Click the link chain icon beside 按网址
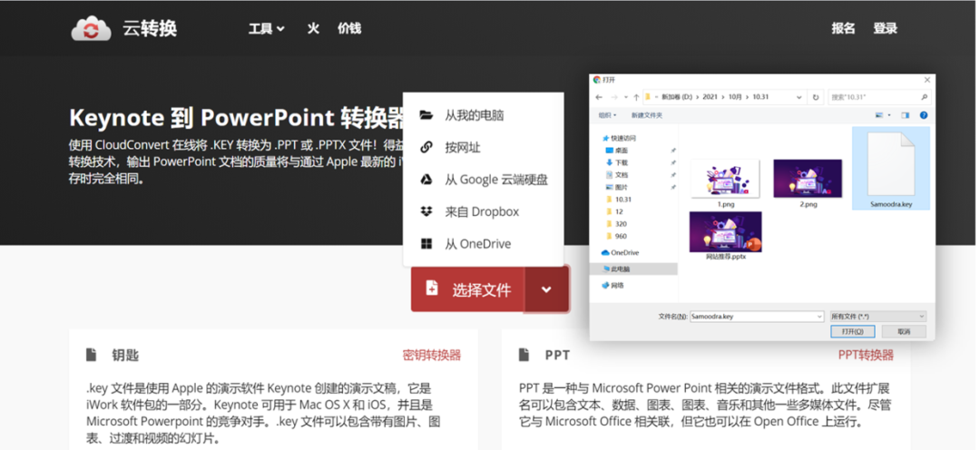This screenshot has height=450, width=980. pos(426,148)
